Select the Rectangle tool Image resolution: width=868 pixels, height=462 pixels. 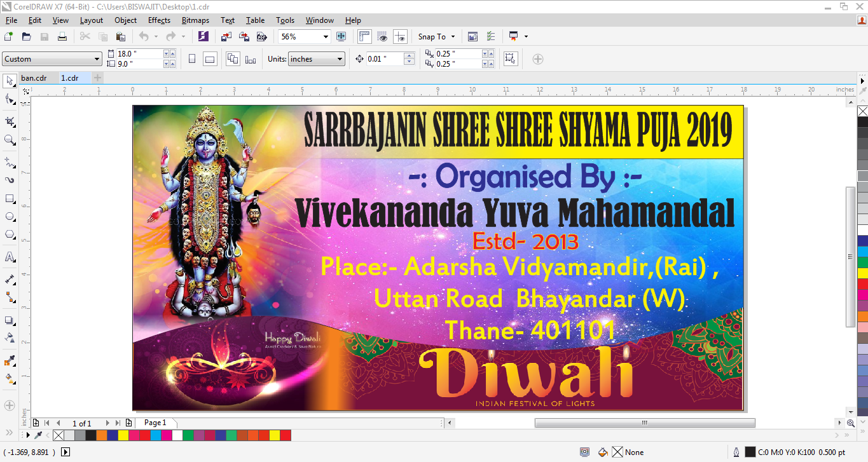[x=10, y=199]
